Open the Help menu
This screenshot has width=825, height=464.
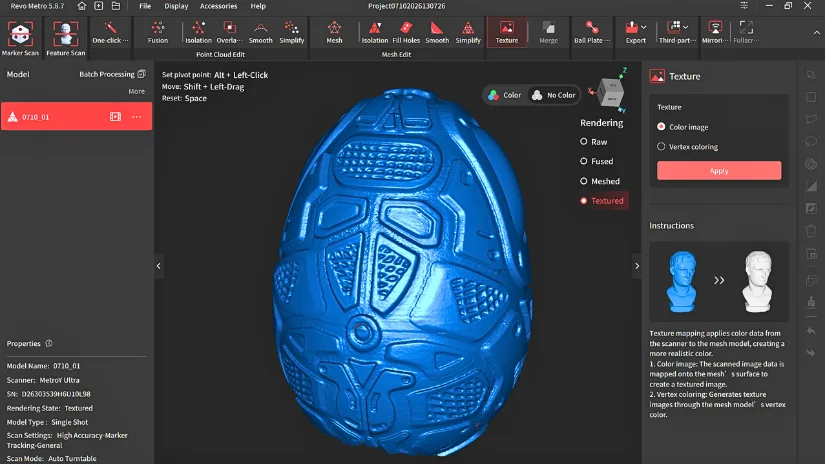pyautogui.click(x=258, y=6)
